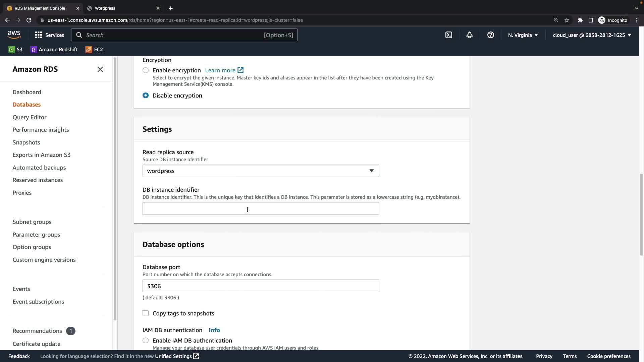Open the S3 shortcut in favorites bar
The height and width of the screenshot is (362, 644).
(x=15, y=50)
